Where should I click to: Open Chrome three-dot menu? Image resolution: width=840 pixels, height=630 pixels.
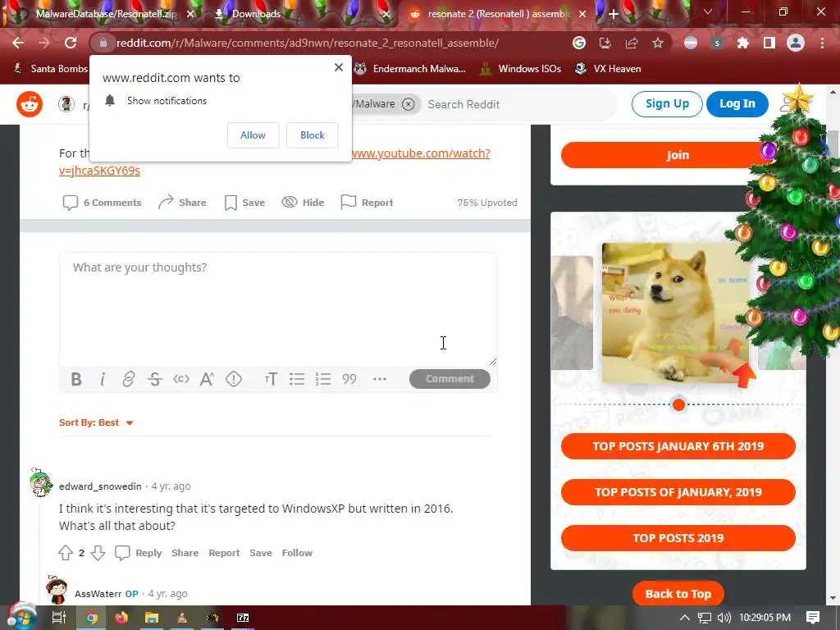(x=822, y=43)
